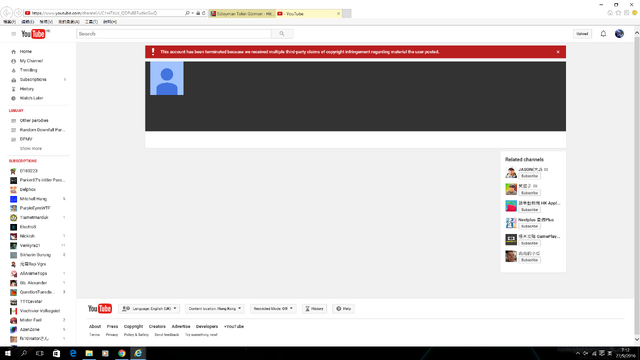Open Nextplus related channel thumbnail
Image resolution: width=640 pixels, height=360 pixels.
click(511, 222)
